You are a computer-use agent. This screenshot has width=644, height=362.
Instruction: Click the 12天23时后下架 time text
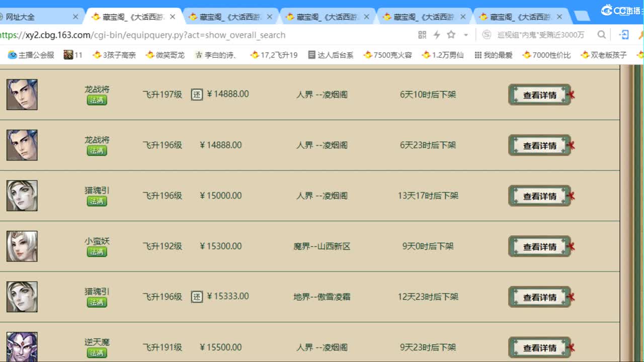[428, 297]
